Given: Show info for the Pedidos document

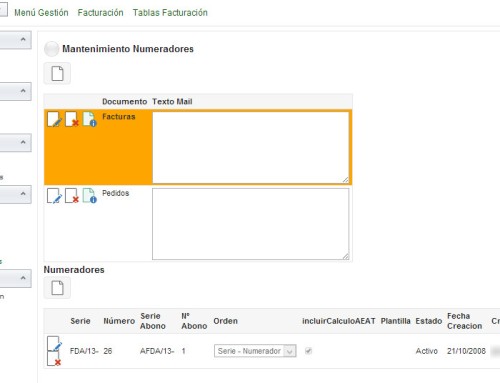Looking at the screenshot, I should (89, 196).
